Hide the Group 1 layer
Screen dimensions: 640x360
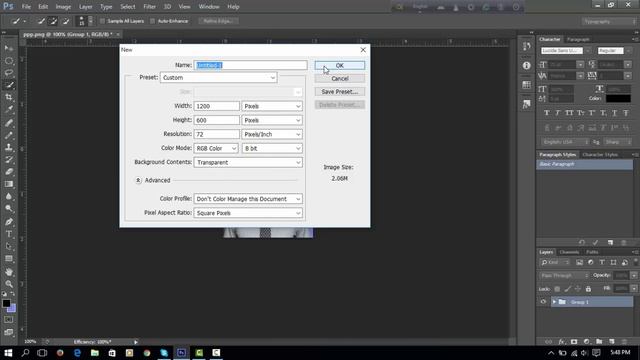pos(543,302)
